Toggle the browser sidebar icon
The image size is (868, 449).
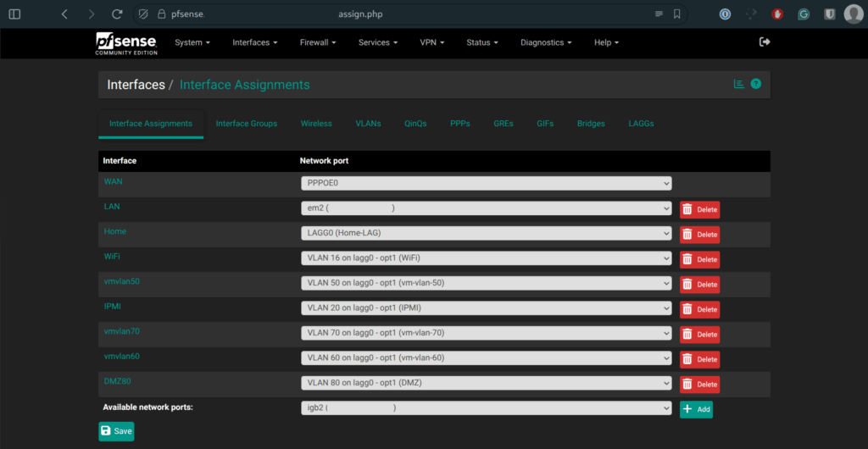(14, 14)
